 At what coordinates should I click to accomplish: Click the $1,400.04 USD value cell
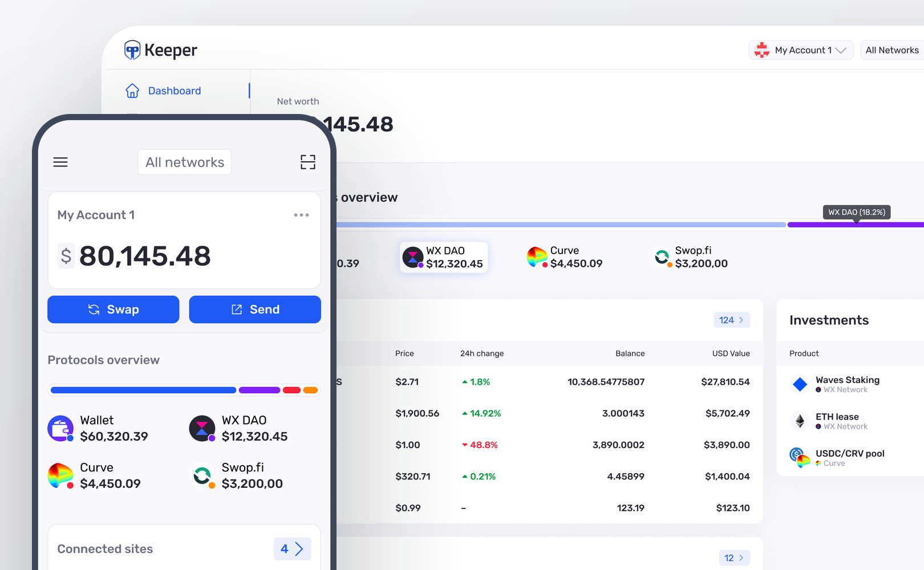pyautogui.click(x=727, y=477)
